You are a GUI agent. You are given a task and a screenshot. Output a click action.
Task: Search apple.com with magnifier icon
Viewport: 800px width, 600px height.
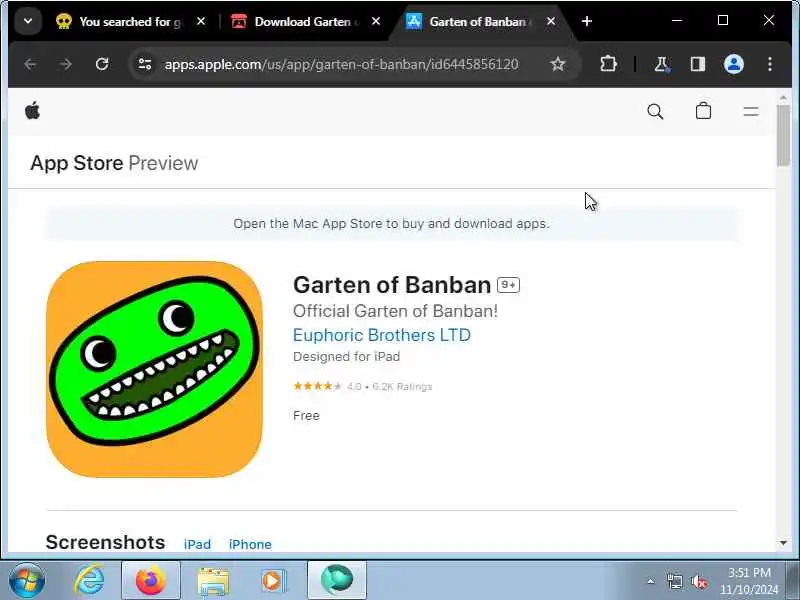(x=655, y=111)
